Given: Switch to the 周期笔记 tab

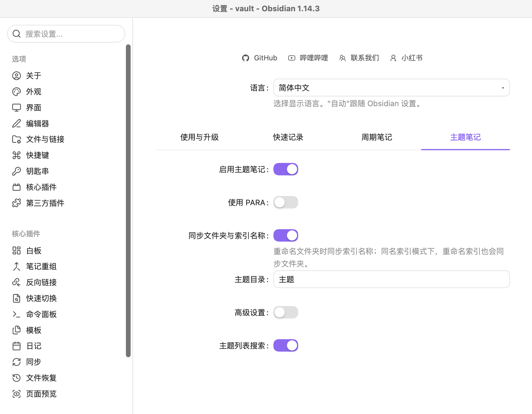Looking at the screenshot, I should pyautogui.click(x=377, y=137).
